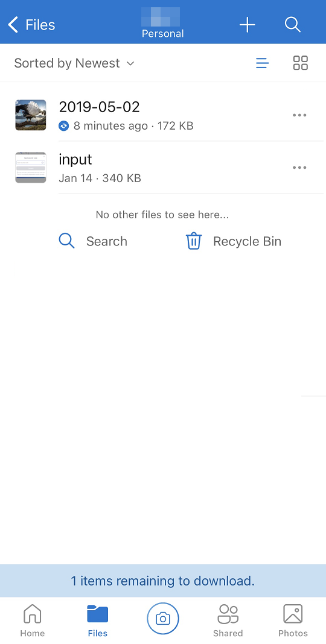
Task: Open more options for input file
Action: tap(299, 168)
